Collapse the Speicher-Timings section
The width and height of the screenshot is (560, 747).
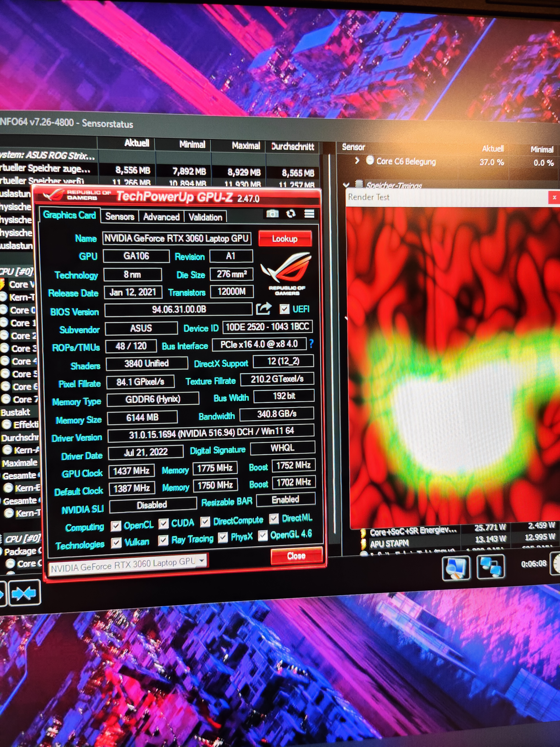[346, 185]
